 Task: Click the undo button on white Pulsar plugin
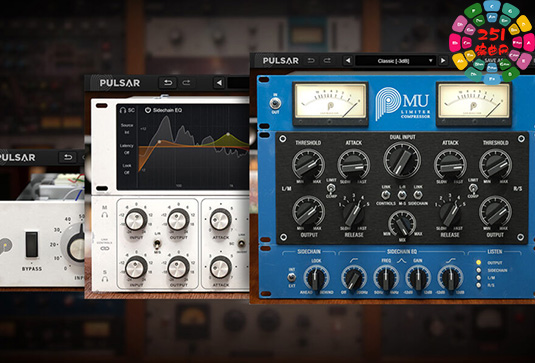(x=168, y=83)
